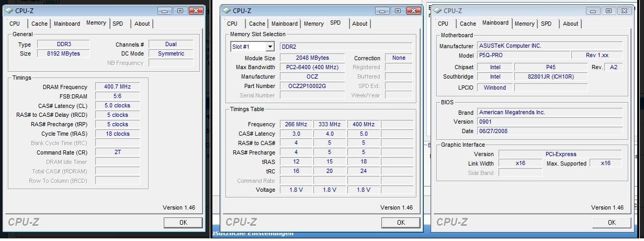Image resolution: width=644 pixels, height=241 pixels.
Task: Click OK in the Memory window
Action: click(183, 223)
